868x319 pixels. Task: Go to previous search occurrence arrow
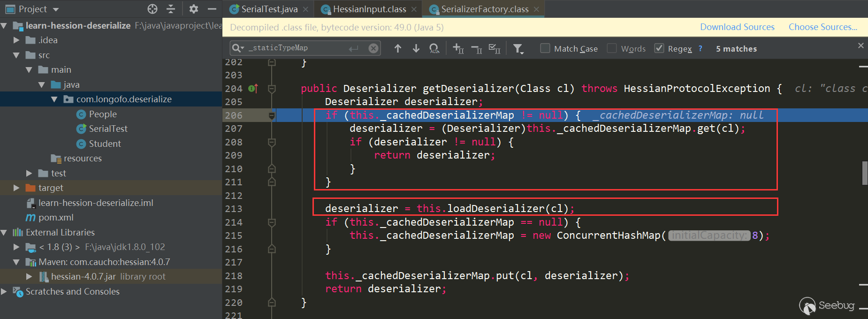pos(398,48)
